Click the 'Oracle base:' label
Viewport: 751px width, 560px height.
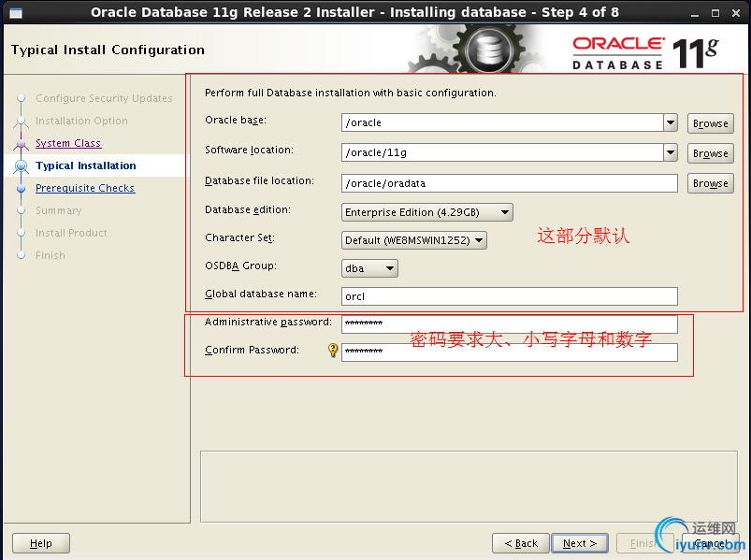pos(236,121)
